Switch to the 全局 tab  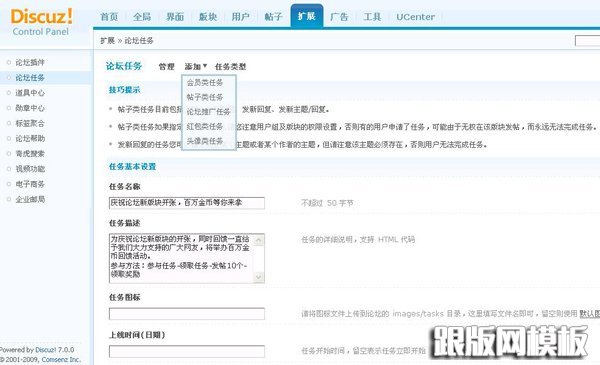click(142, 17)
